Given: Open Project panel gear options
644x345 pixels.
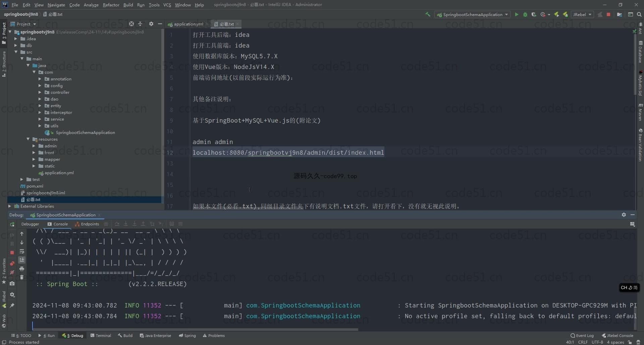Looking at the screenshot, I should pos(151,24).
